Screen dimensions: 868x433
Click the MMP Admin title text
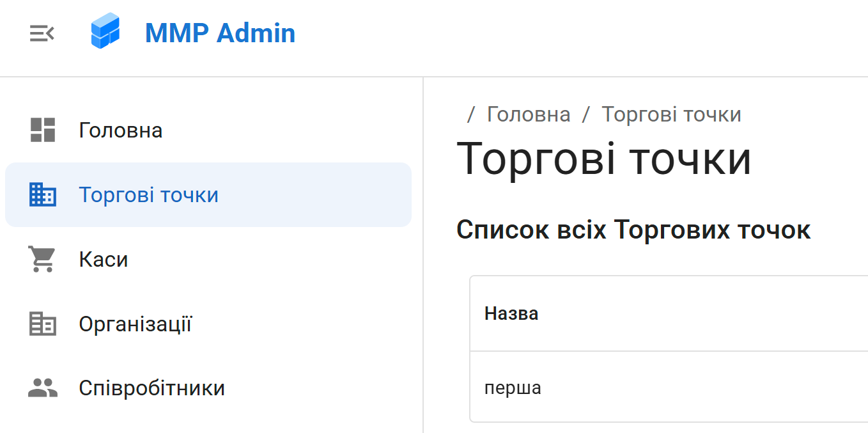220,33
